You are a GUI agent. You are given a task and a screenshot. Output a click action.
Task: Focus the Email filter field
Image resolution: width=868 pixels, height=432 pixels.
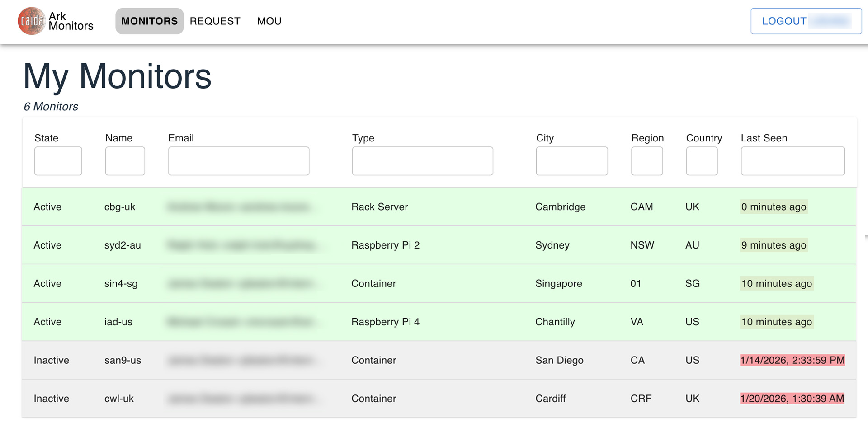[x=239, y=161]
